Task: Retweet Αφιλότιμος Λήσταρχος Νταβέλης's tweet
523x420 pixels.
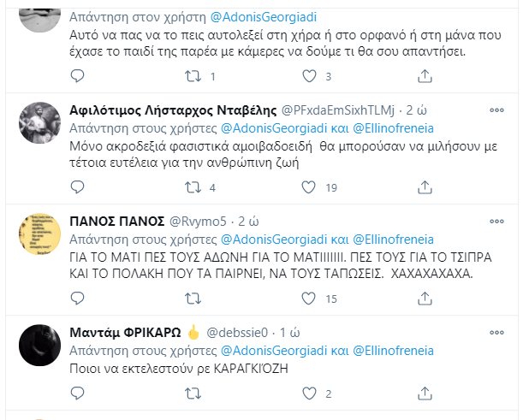Action: pos(193,187)
